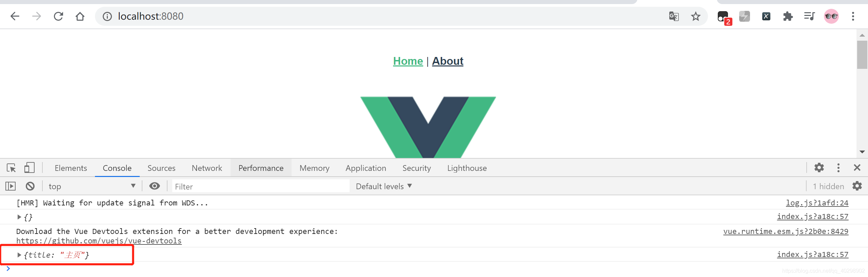Select the Download Vue Devtools message
This screenshot has height=277, width=868.
tap(177, 231)
